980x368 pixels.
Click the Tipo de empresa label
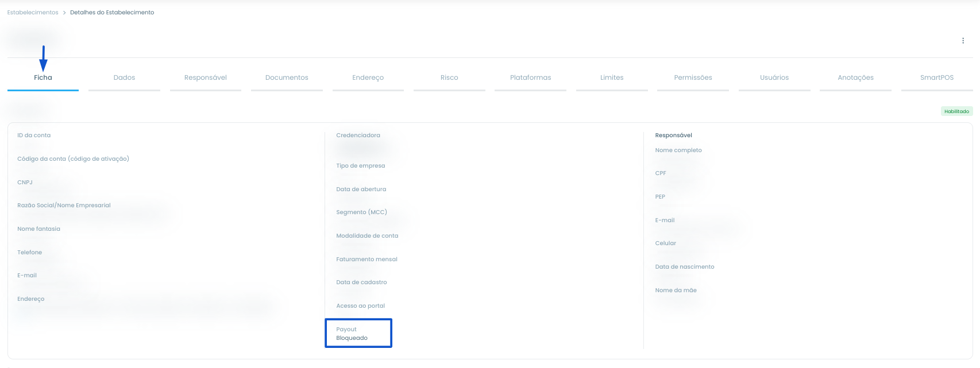pyautogui.click(x=361, y=166)
